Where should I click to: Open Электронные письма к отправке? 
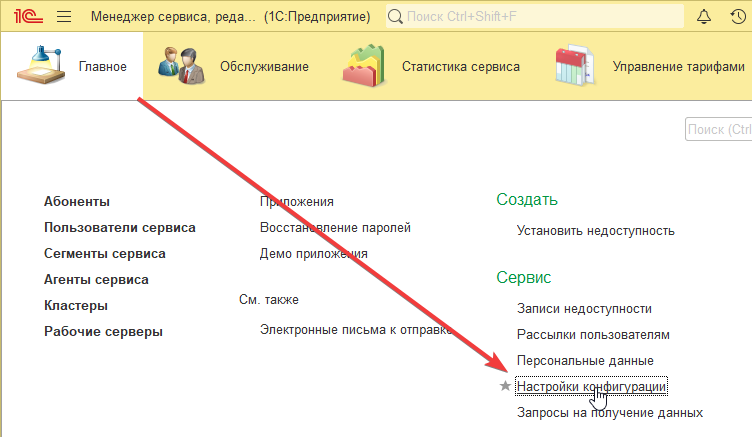click(x=356, y=331)
